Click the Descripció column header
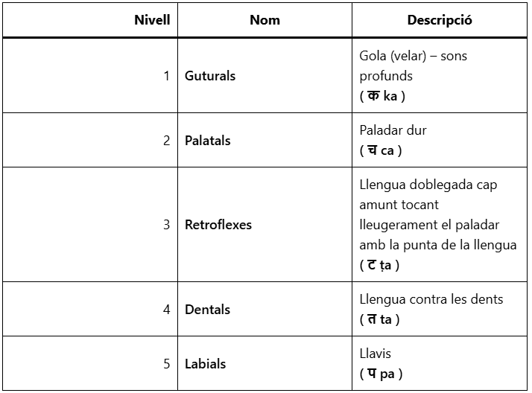Screen dimensions: 532x393 (x=440, y=20)
